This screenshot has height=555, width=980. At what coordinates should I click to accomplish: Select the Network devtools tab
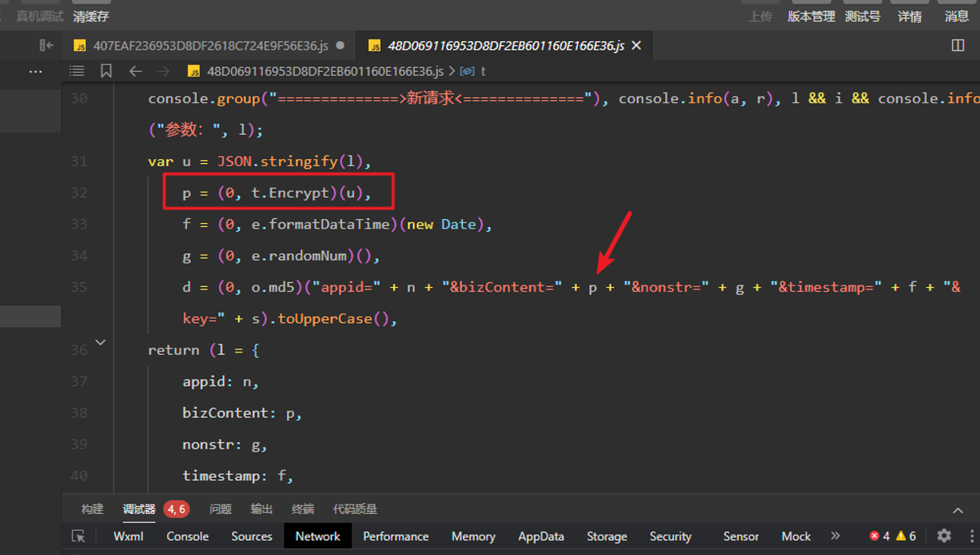coord(318,536)
